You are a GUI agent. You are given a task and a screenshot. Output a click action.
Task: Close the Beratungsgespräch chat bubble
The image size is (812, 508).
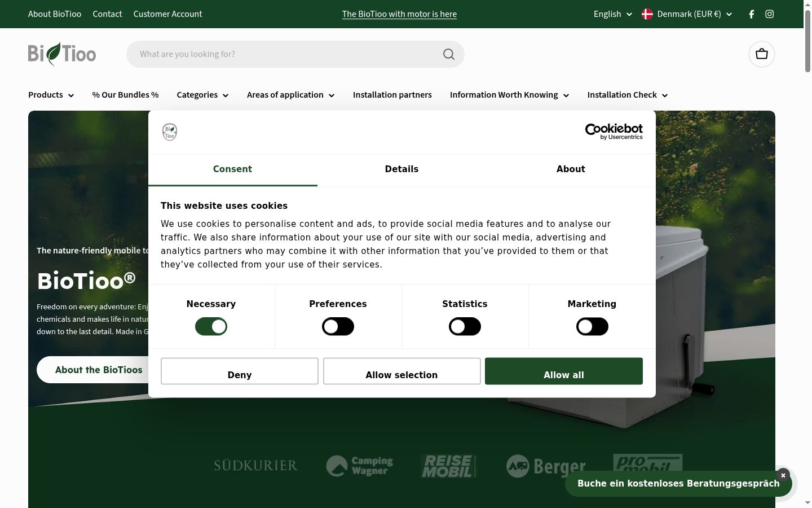click(783, 475)
